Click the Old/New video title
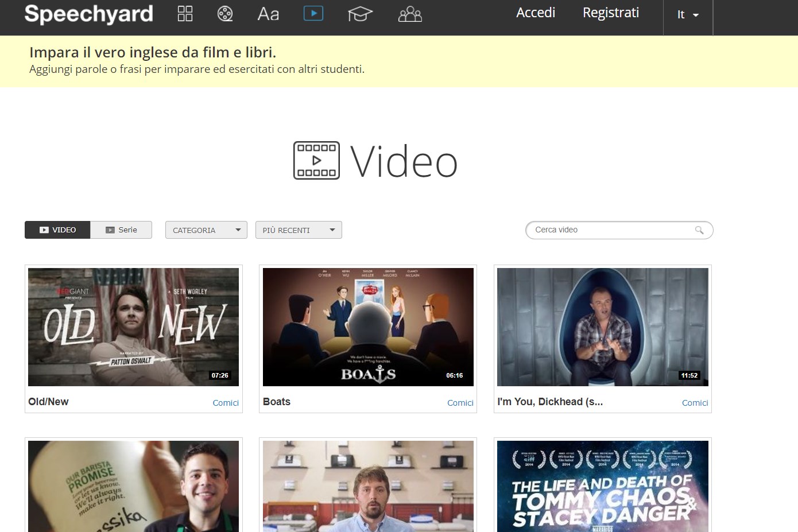The image size is (798, 532). [x=48, y=402]
